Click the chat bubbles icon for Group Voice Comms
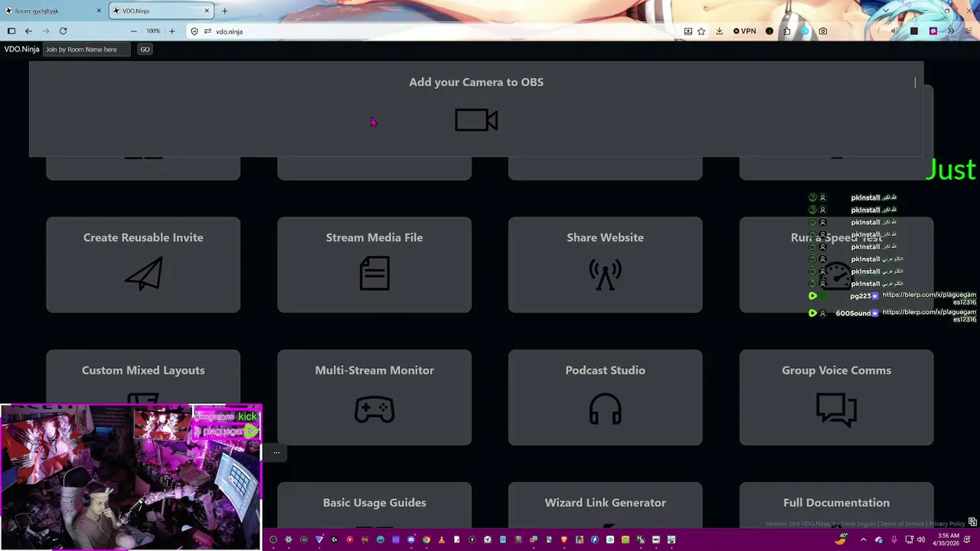This screenshot has height=551, width=980. click(836, 409)
